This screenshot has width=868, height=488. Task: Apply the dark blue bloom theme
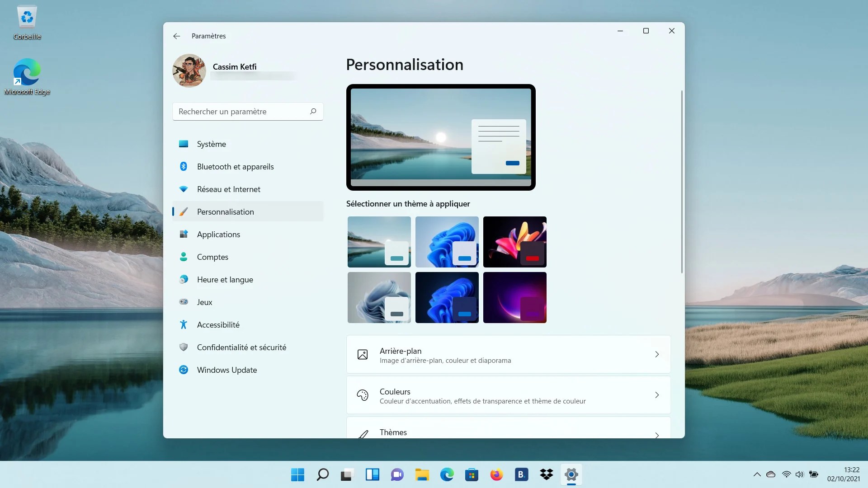(447, 297)
